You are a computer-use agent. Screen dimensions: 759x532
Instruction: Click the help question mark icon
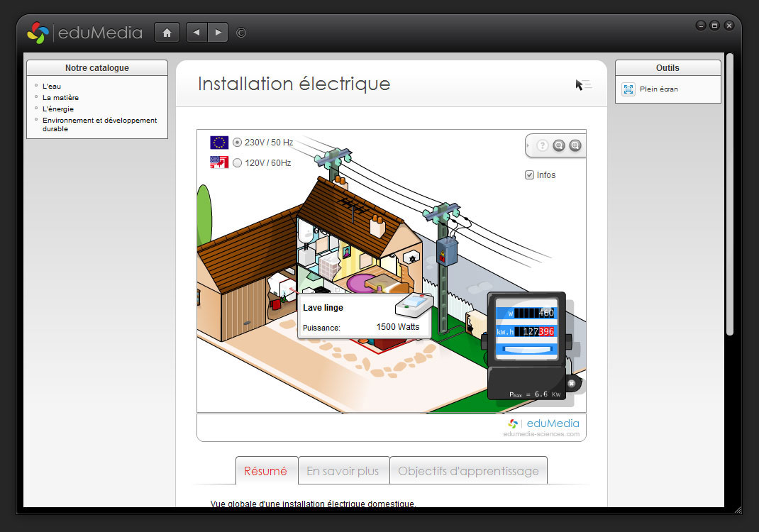(x=543, y=145)
